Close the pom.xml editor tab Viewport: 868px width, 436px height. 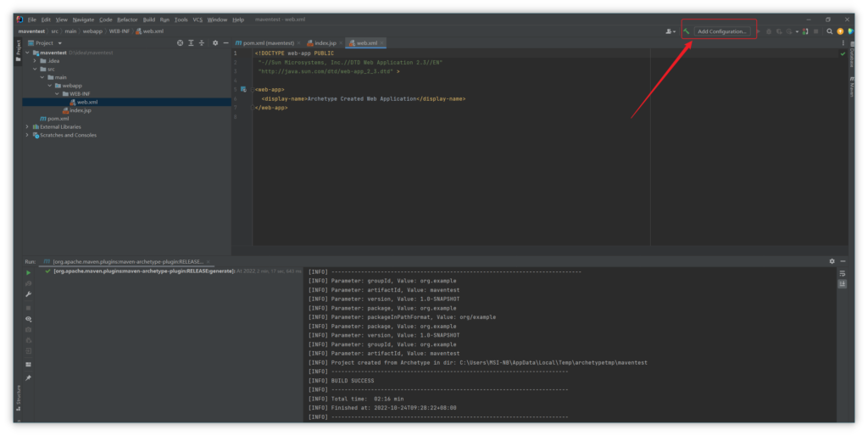click(x=299, y=43)
